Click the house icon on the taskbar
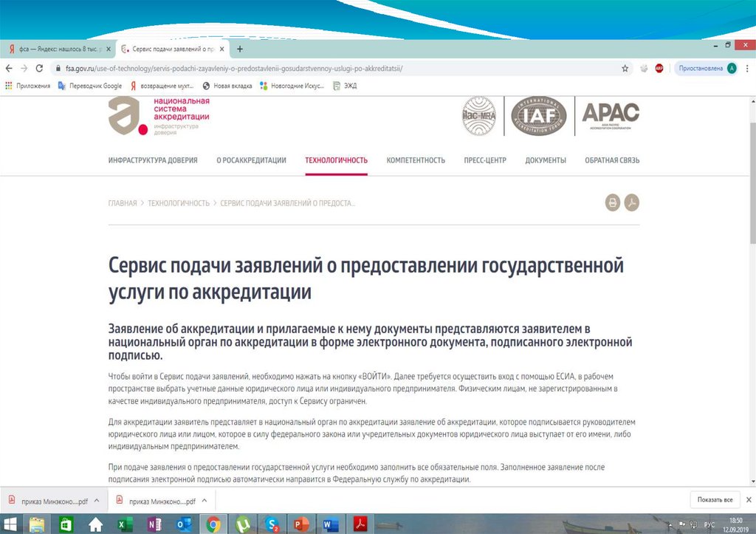 pos(95,524)
